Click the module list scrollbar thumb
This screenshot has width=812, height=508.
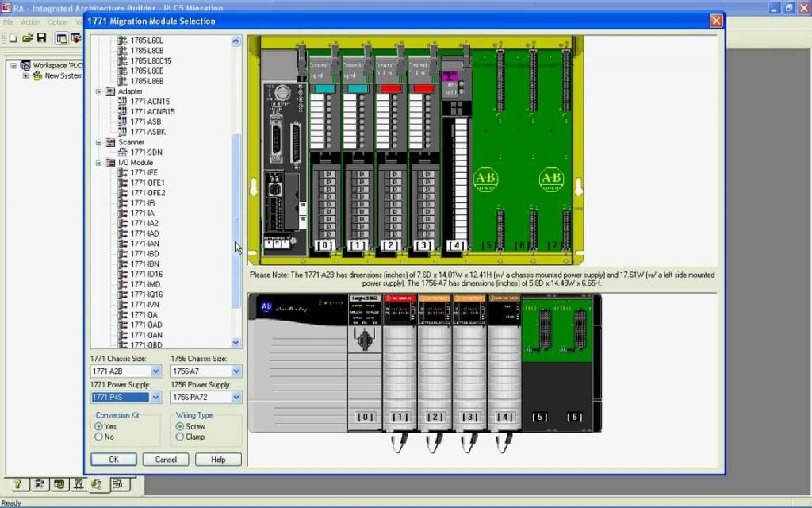236,221
